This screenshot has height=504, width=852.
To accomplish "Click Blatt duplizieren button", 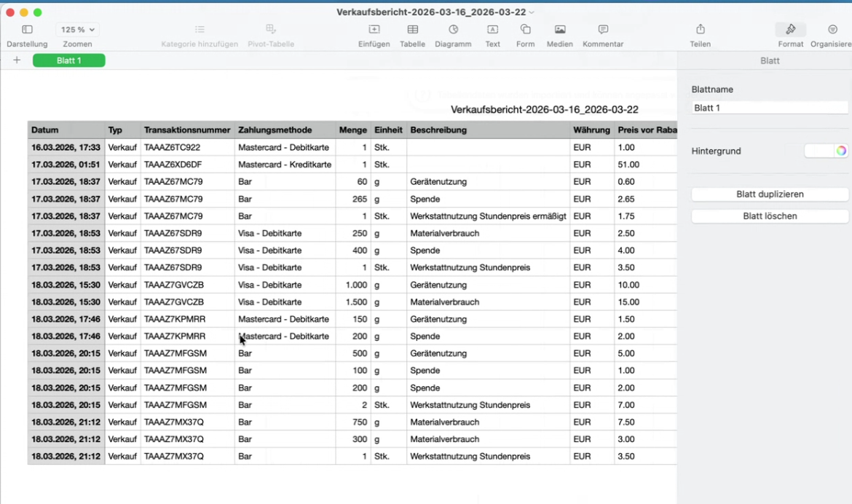I will [x=770, y=194].
